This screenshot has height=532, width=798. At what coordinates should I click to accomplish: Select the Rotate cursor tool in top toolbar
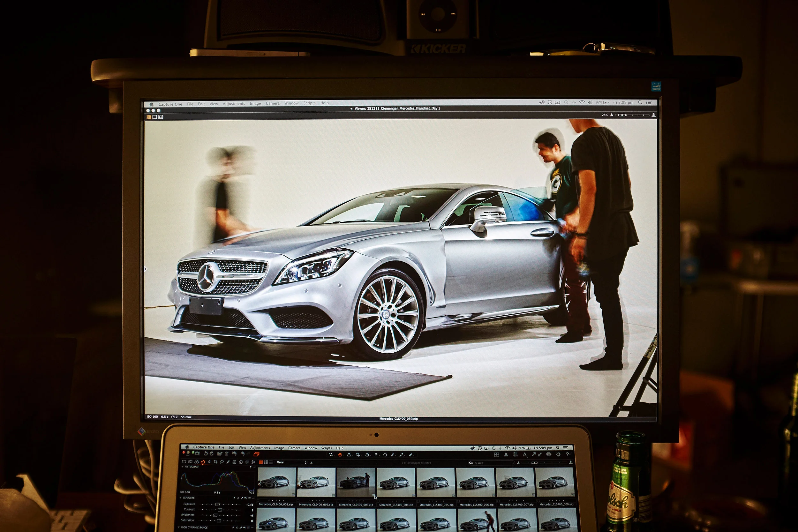pyautogui.click(x=367, y=455)
